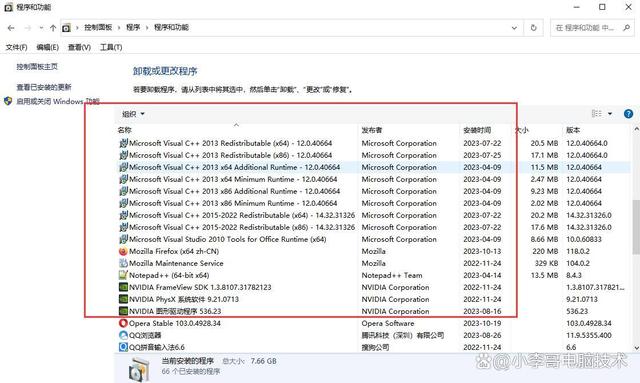Select Visual C++ 2013 x64 Minimum Runtime icon

click(123, 179)
